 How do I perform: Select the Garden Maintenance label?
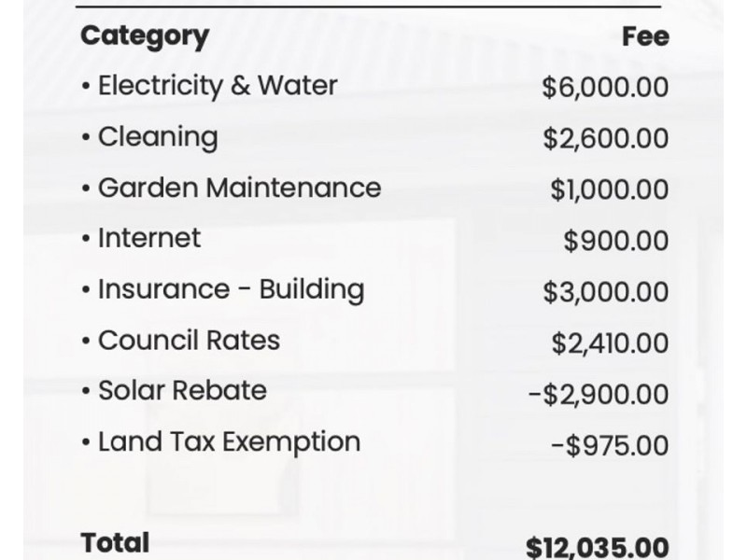[239, 188]
